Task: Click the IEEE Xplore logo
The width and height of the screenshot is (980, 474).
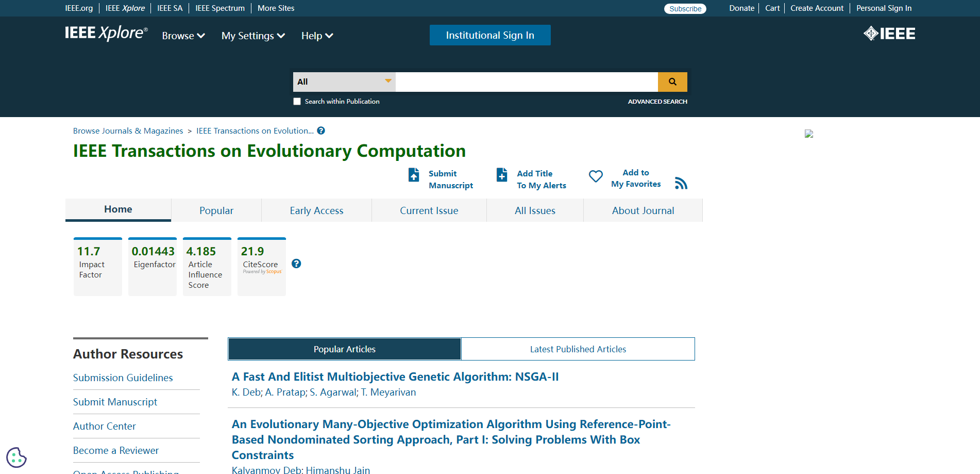Action: (x=106, y=34)
